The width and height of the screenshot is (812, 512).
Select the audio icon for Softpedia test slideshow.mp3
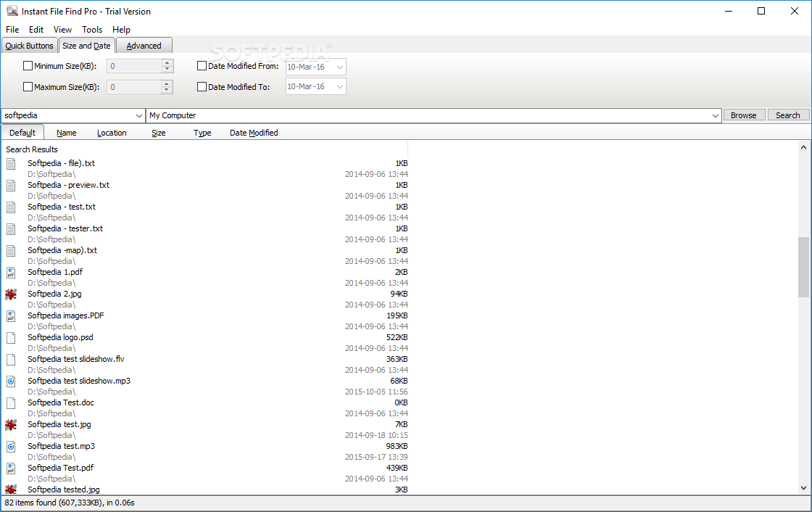(11, 381)
